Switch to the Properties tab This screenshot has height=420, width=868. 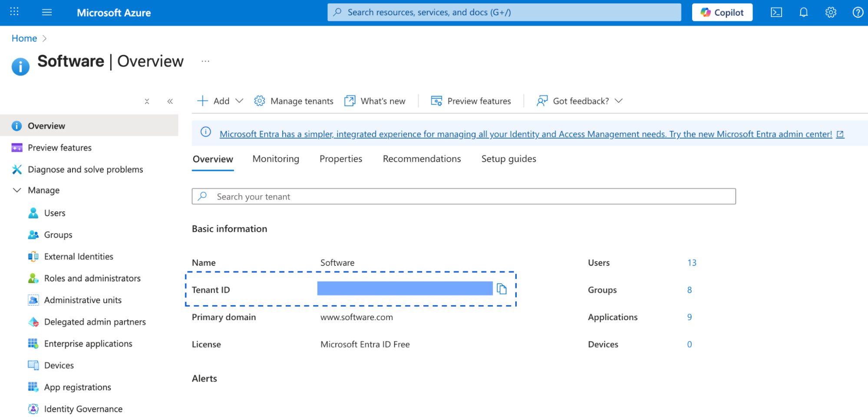(340, 159)
